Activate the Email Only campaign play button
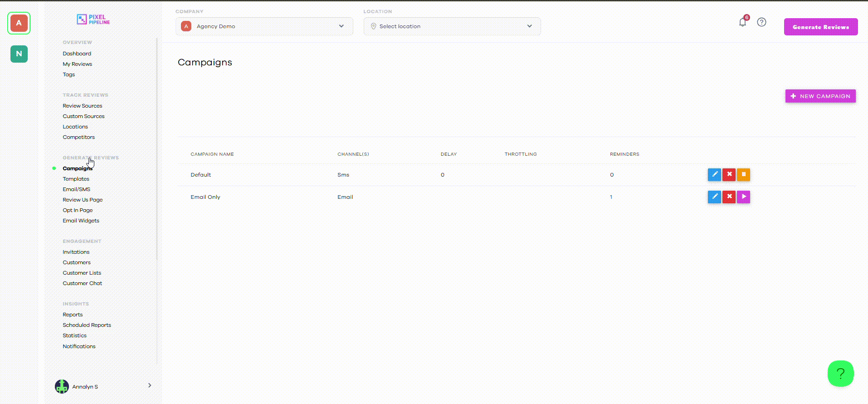Screen dimensions: 868x404 point(743,197)
